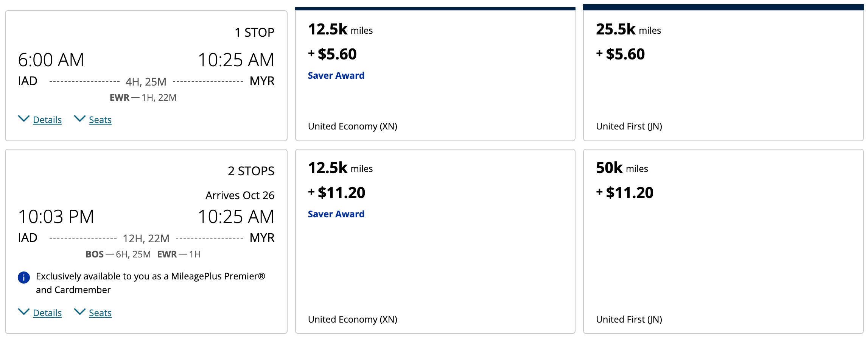This screenshot has height=340, width=868.
Task: Select the 12.5k miles + $11.20 Economy fare
Action: pos(435,265)
